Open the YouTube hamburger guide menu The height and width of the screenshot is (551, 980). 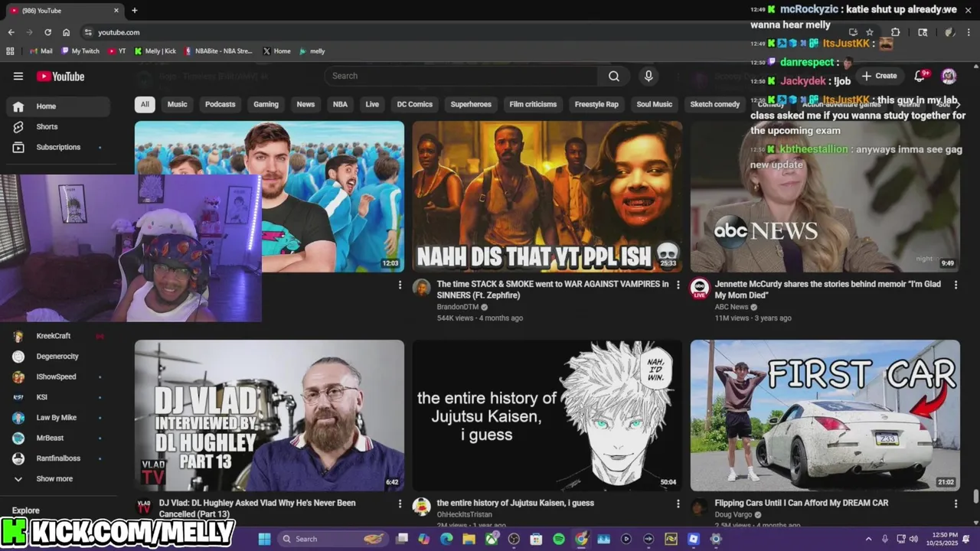click(x=18, y=76)
